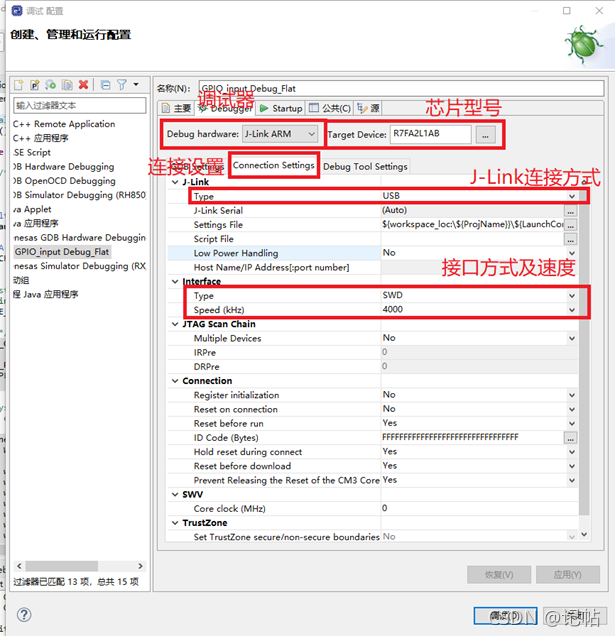Screen dimensions: 615x636
Task: Switch to the 源 tab
Action: click(368, 108)
